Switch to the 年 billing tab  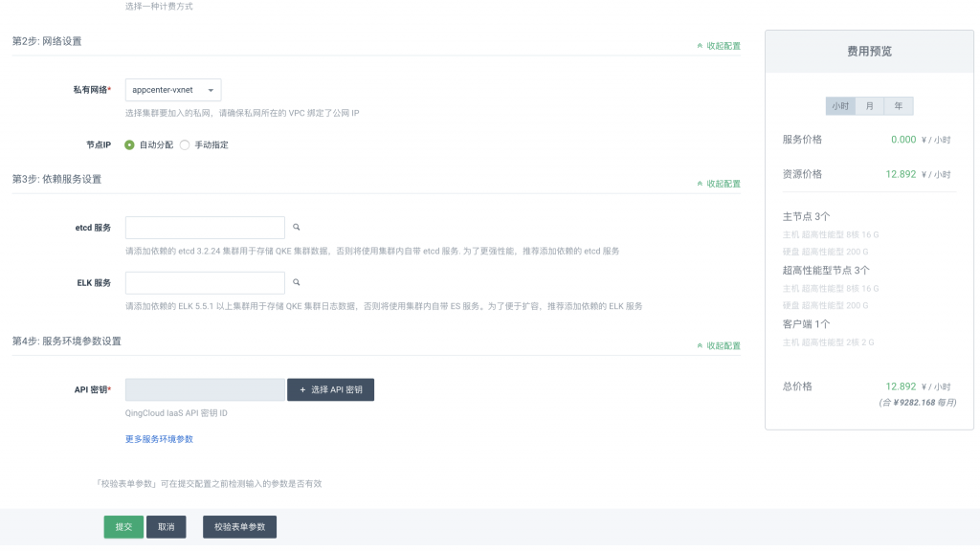[896, 106]
